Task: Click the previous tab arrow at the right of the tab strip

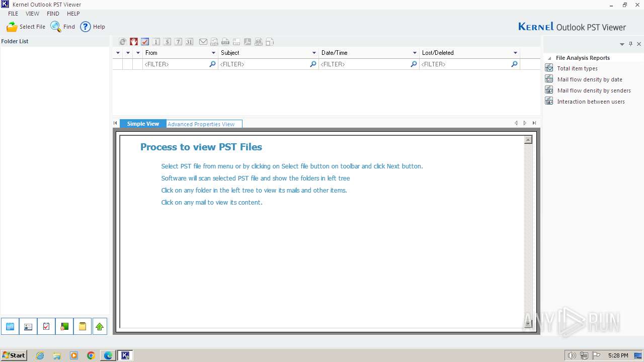Action: [516, 123]
